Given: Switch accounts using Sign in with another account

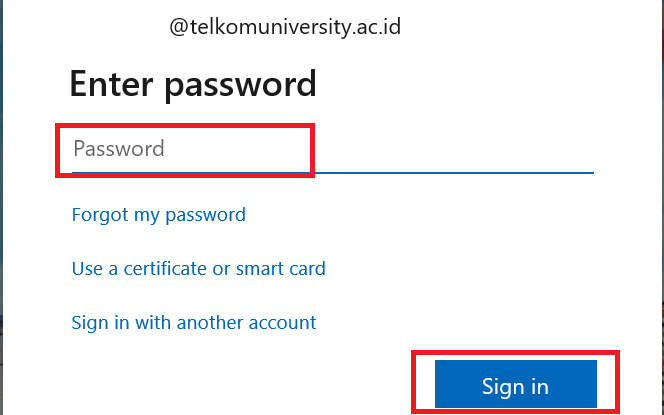Looking at the screenshot, I should point(194,322).
